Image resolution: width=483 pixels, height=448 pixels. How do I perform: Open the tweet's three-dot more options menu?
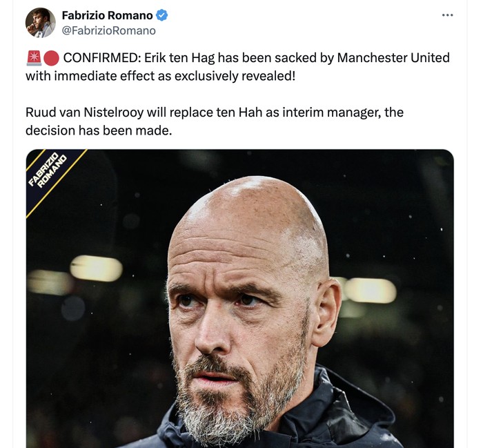pyautogui.click(x=447, y=14)
